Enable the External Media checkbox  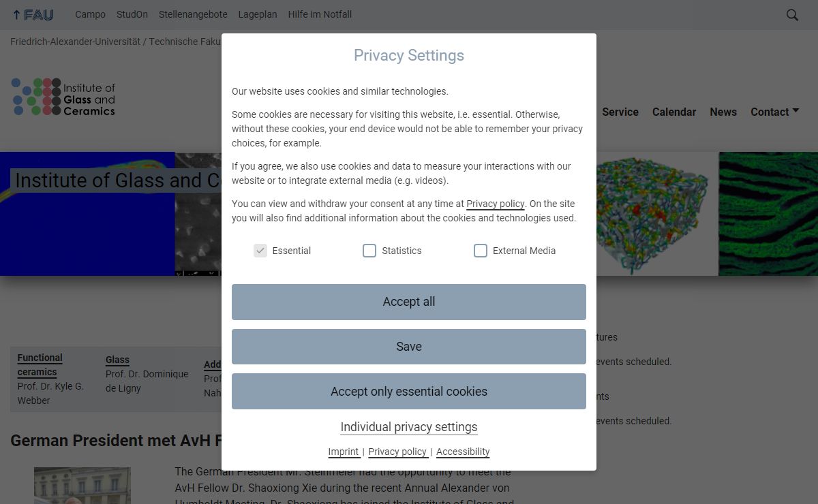pos(481,251)
